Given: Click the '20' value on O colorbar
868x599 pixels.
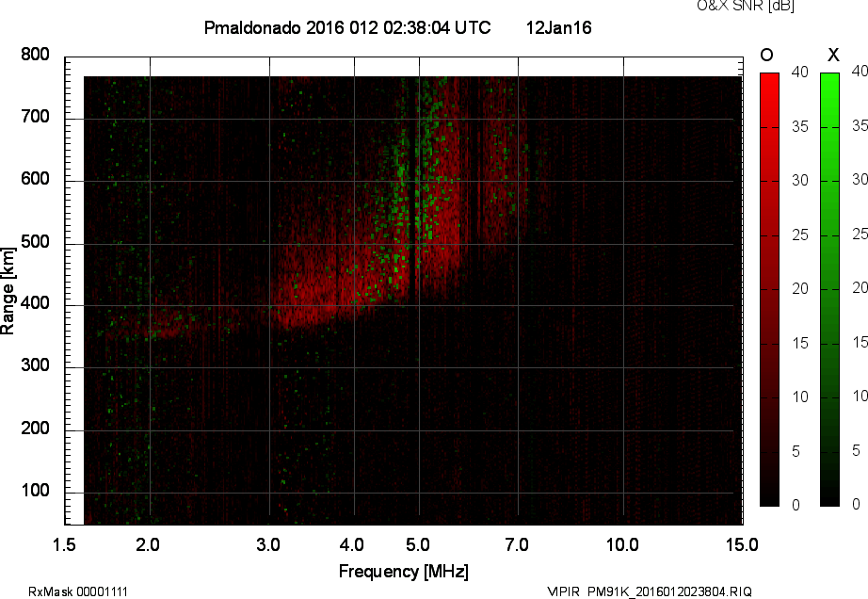Looking at the screenshot, I should [x=800, y=288].
